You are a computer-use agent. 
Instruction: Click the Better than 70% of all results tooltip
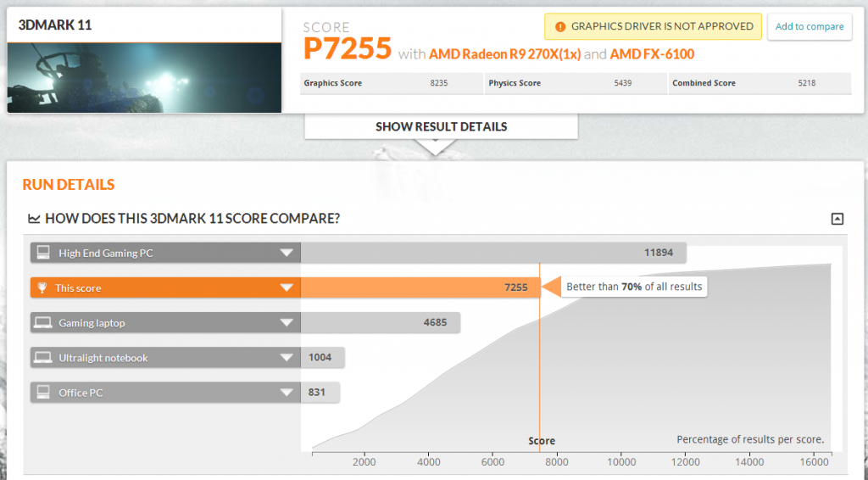click(x=634, y=287)
